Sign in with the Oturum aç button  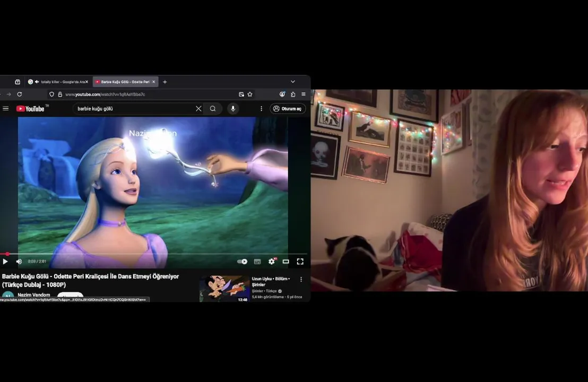288,109
